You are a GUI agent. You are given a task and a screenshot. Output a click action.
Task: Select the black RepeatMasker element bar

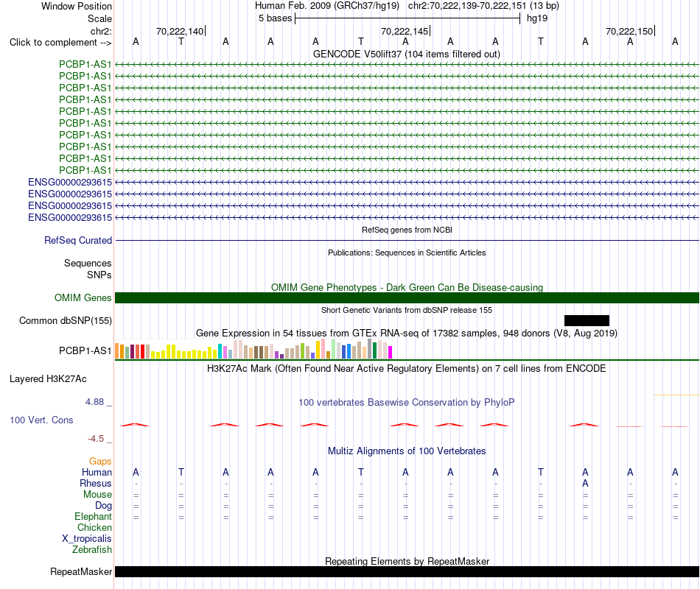click(407, 571)
